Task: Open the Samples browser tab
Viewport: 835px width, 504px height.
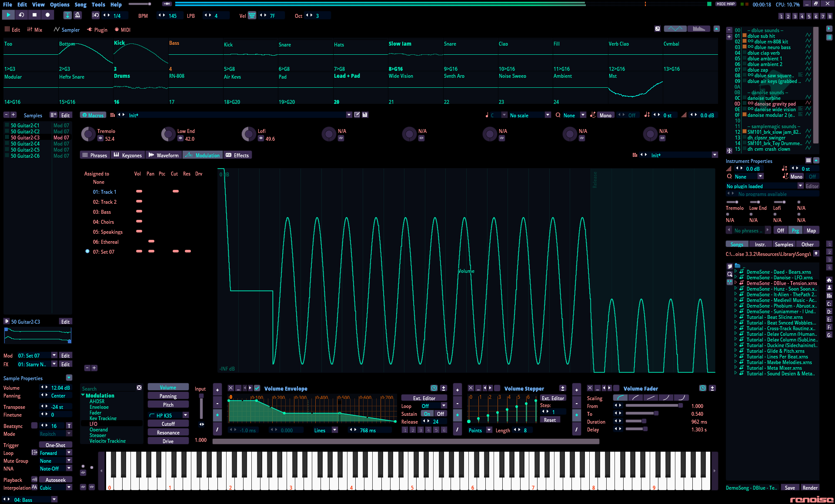Action: pyautogui.click(x=784, y=244)
